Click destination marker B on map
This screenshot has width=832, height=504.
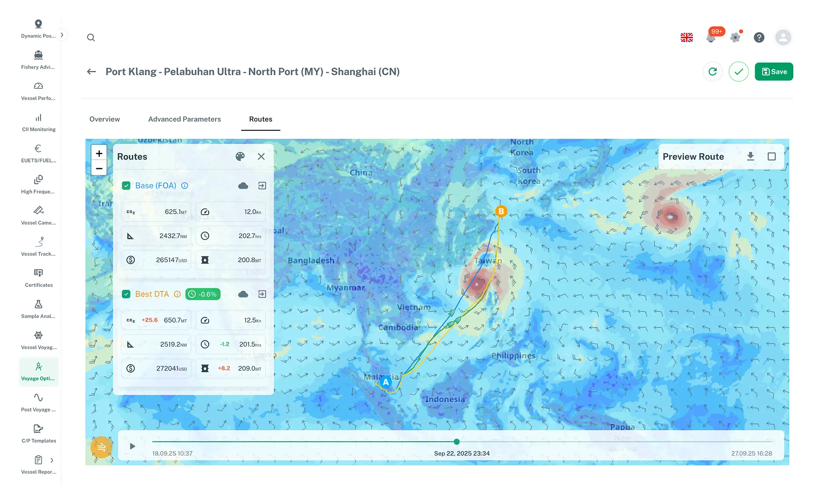[501, 211]
